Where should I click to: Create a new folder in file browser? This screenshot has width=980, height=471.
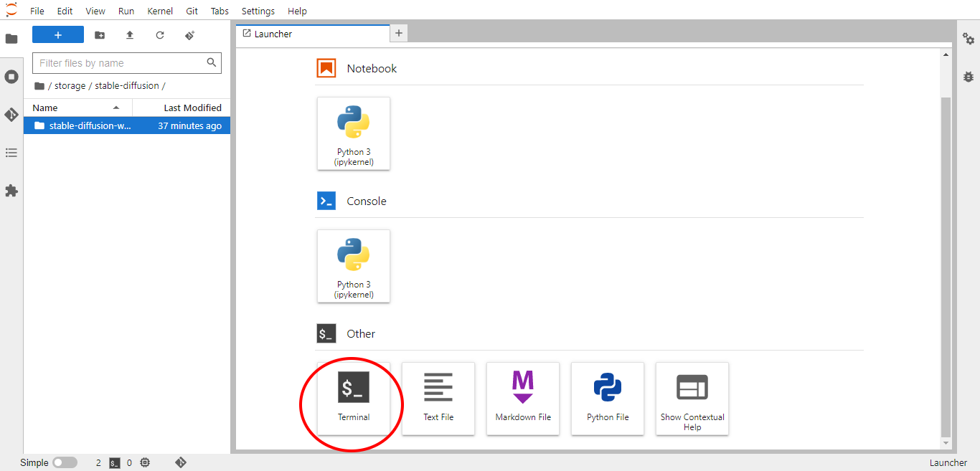click(100, 34)
